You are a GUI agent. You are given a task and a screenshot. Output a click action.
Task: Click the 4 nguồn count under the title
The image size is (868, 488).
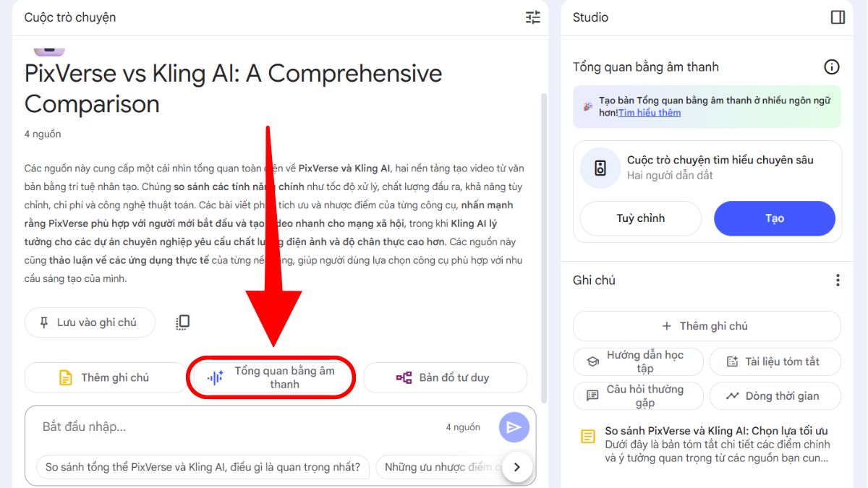point(43,134)
